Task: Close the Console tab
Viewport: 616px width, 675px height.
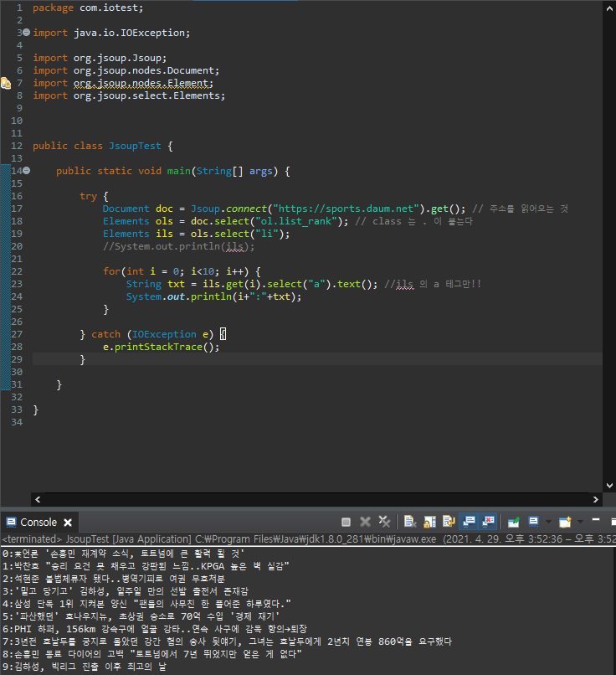Action: click(x=68, y=523)
